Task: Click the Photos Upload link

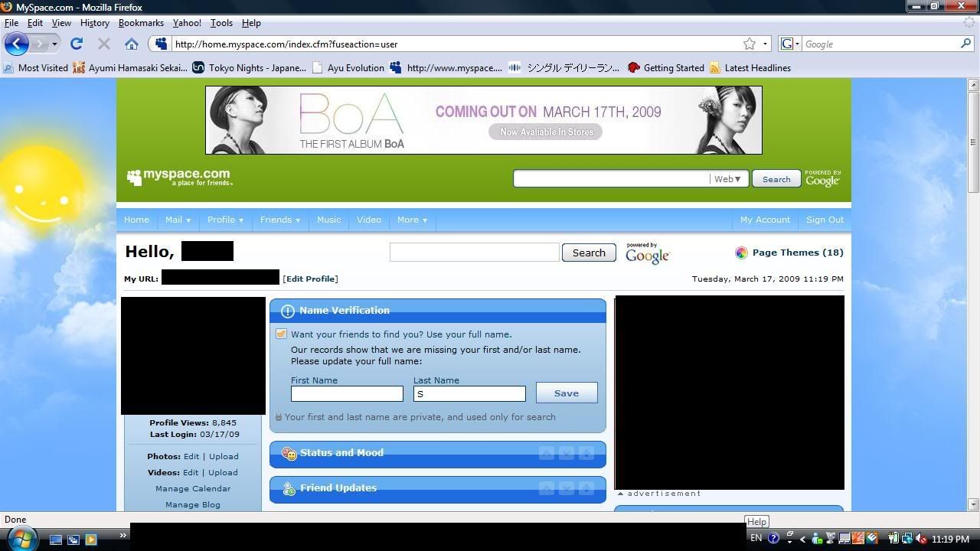Action: pos(224,456)
